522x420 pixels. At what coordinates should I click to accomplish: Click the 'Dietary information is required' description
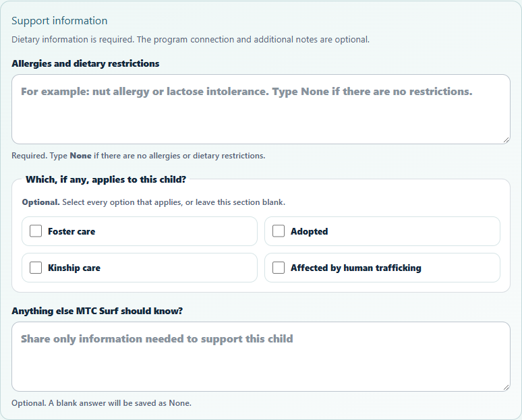tap(190, 40)
